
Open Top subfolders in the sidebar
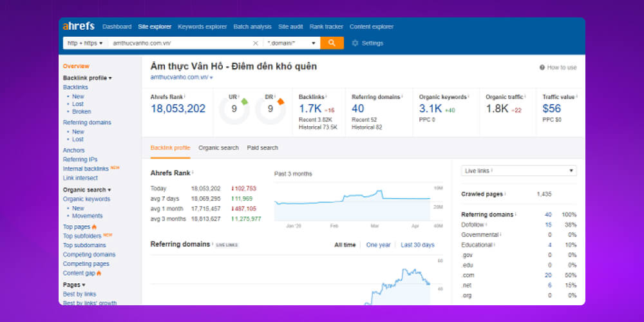click(x=82, y=236)
